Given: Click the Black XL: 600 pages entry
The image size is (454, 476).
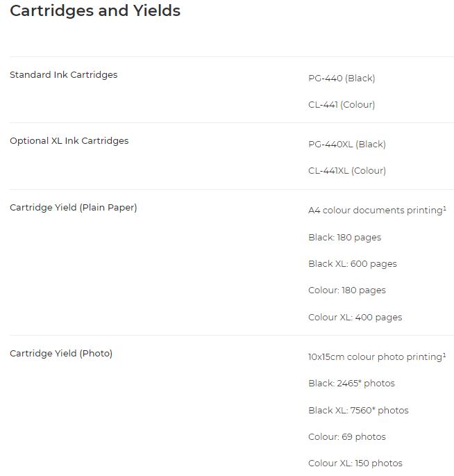Looking at the screenshot, I should pyautogui.click(x=353, y=264).
